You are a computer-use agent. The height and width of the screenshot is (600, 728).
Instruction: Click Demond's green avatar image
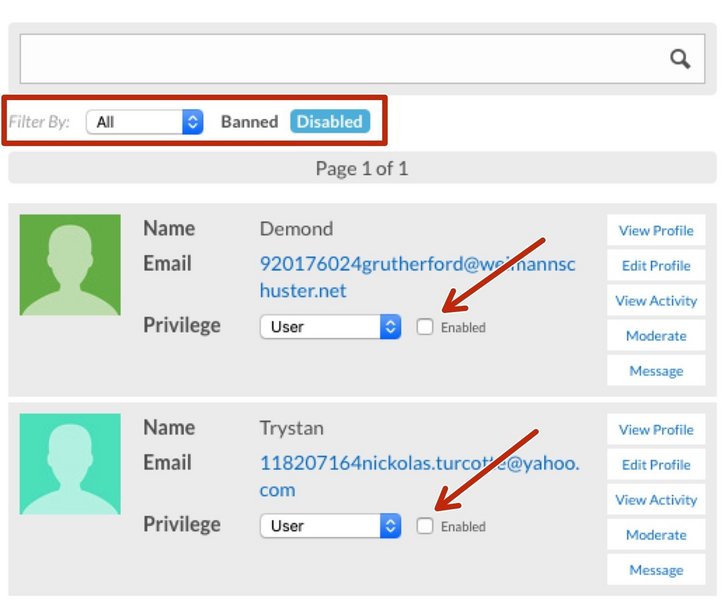(70, 265)
